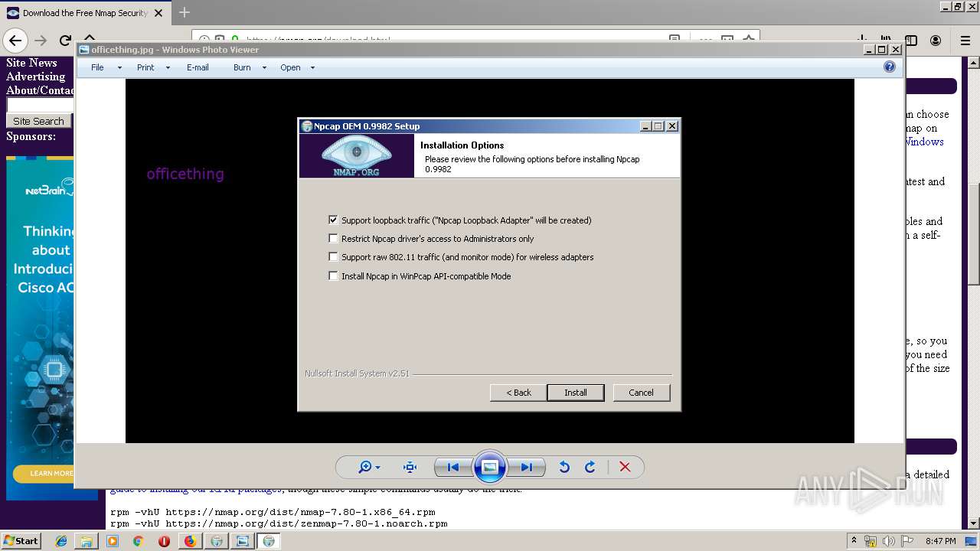Open the Windows Start menu
This screenshot has height=551, width=980.
click(21, 541)
